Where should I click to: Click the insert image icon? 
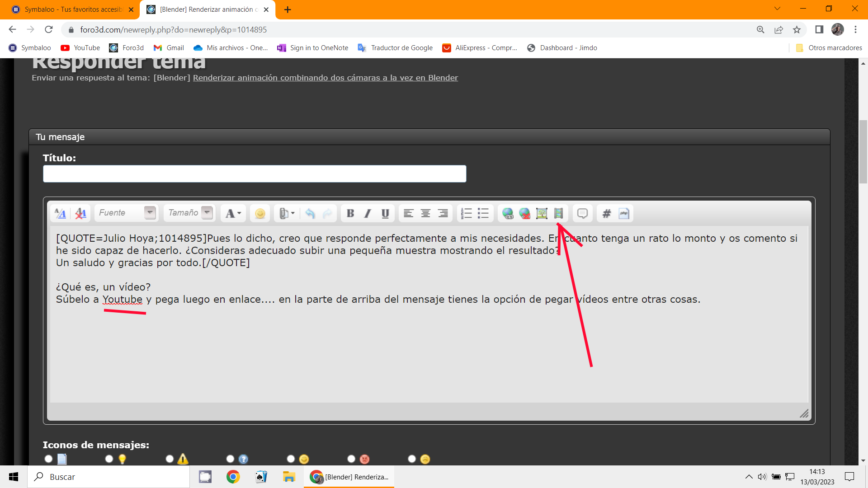pyautogui.click(x=542, y=213)
